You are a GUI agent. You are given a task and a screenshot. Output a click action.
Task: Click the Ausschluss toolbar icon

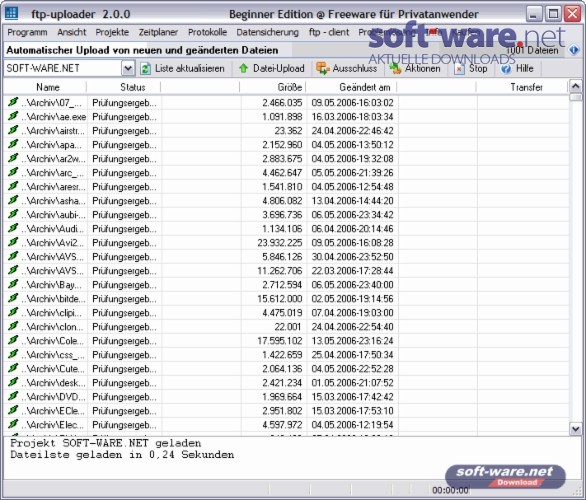tap(323, 68)
